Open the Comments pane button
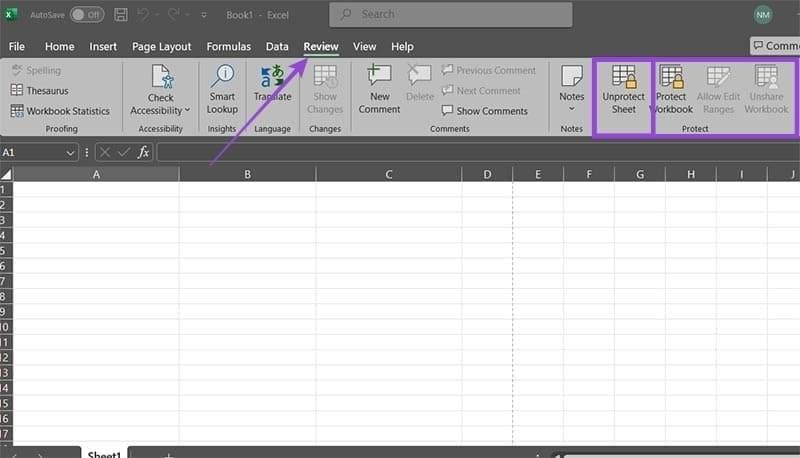The image size is (800, 458). pos(775,46)
